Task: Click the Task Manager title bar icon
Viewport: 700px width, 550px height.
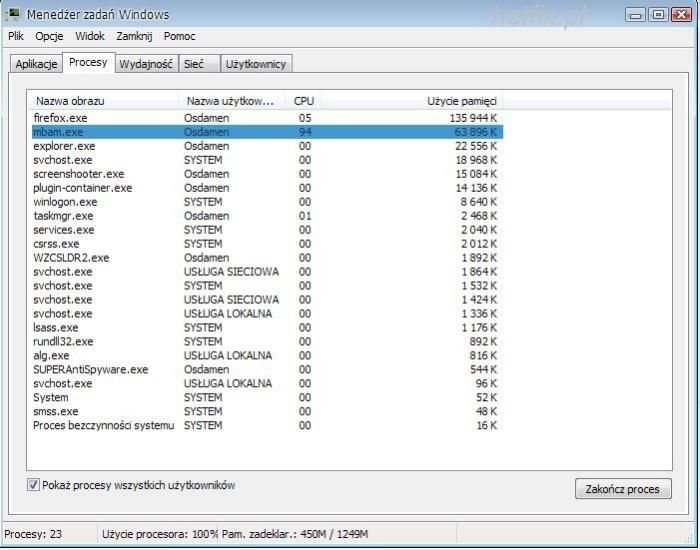Action: click(13, 15)
